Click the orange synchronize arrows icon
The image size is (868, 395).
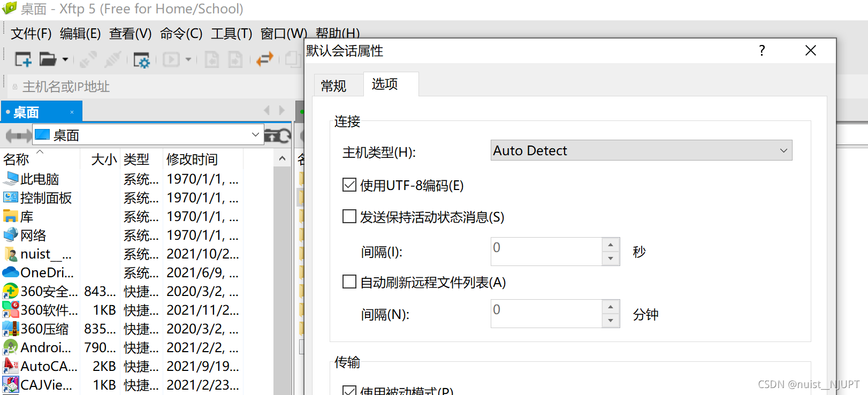(265, 59)
